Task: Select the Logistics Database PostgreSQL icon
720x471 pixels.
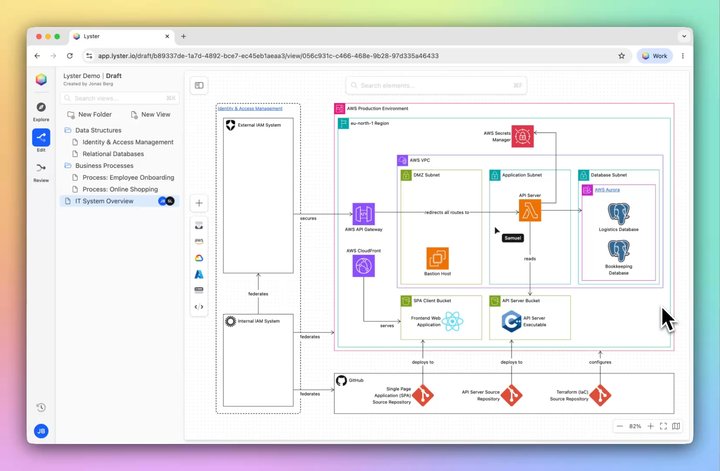Action: [619, 214]
